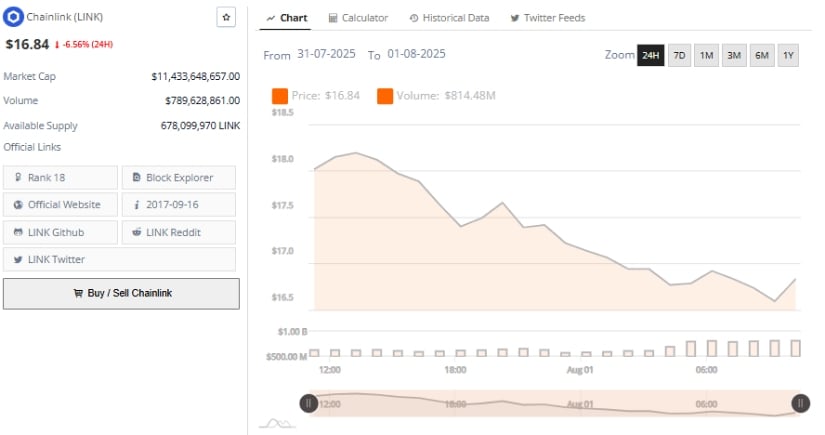
Task: Click the Official Links label
Action: 32,147
